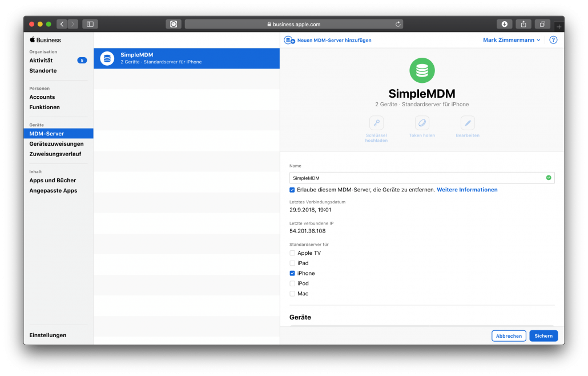This screenshot has height=376, width=588.
Task: Click the Token holen icon
Action: point(422,123)
